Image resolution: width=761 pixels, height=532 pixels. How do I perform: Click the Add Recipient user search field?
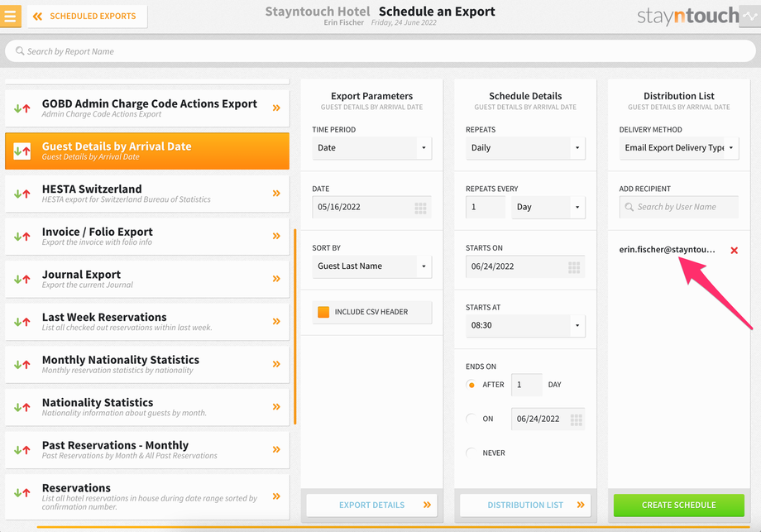point(679,208)
